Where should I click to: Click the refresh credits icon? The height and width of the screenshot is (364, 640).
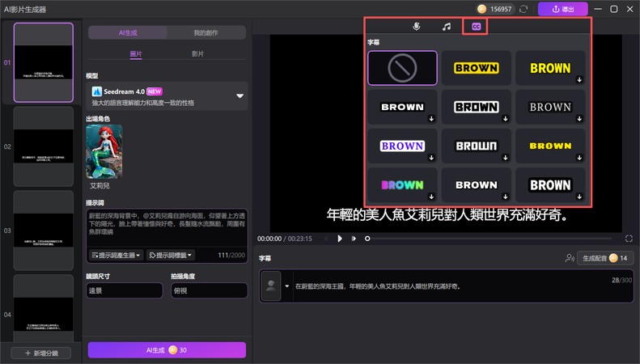click(523, 9)
